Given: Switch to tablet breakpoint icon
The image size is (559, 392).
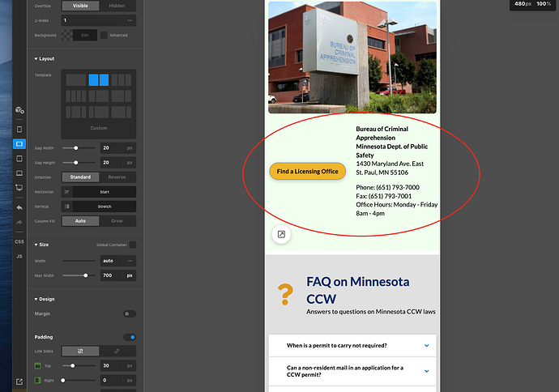Looking at the screenshot, I should tap(19, 159).
